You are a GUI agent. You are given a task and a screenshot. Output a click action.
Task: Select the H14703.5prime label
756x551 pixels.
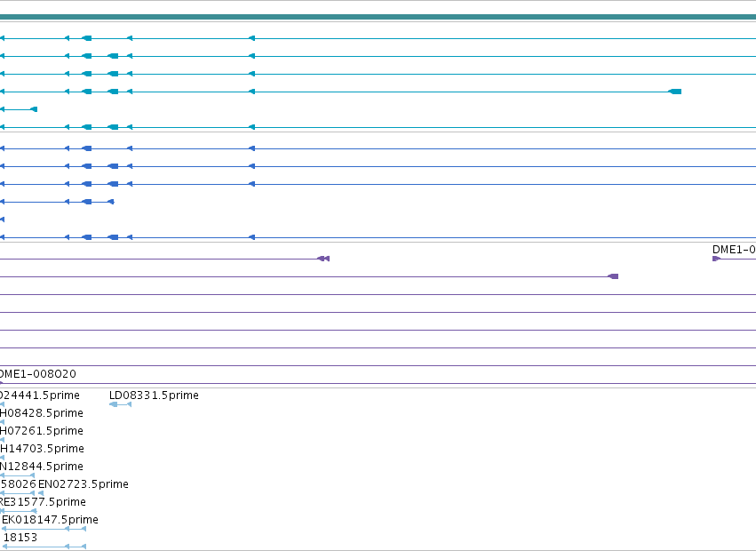click(x=42, y=449)
